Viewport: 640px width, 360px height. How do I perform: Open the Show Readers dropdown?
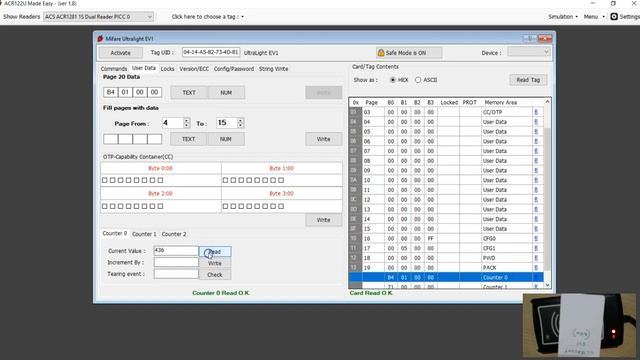[x=98, y=17]
